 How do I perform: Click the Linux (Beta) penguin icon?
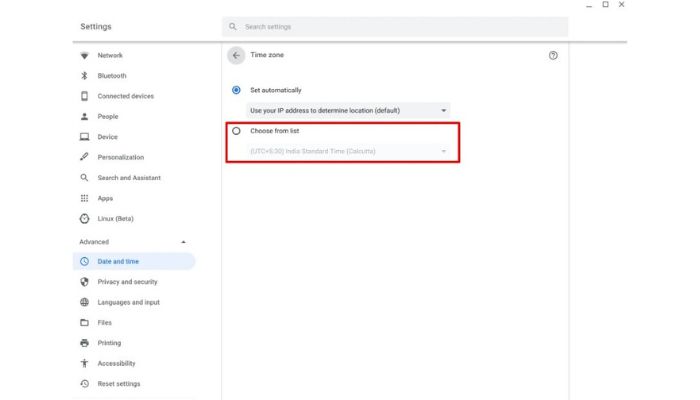(84, 219)
